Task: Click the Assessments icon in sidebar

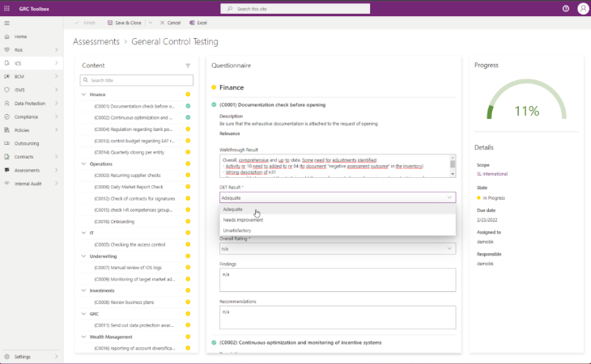Action: [6, 170]
